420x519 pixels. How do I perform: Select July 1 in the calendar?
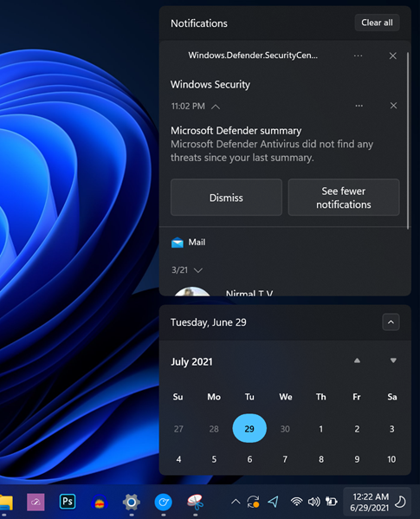(x=320, y=429)
